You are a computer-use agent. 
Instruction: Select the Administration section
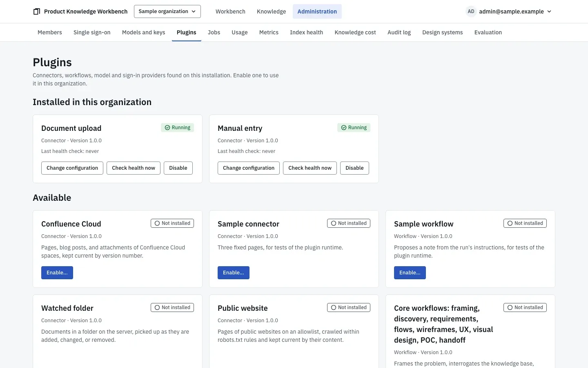click(x=317, y=11)
